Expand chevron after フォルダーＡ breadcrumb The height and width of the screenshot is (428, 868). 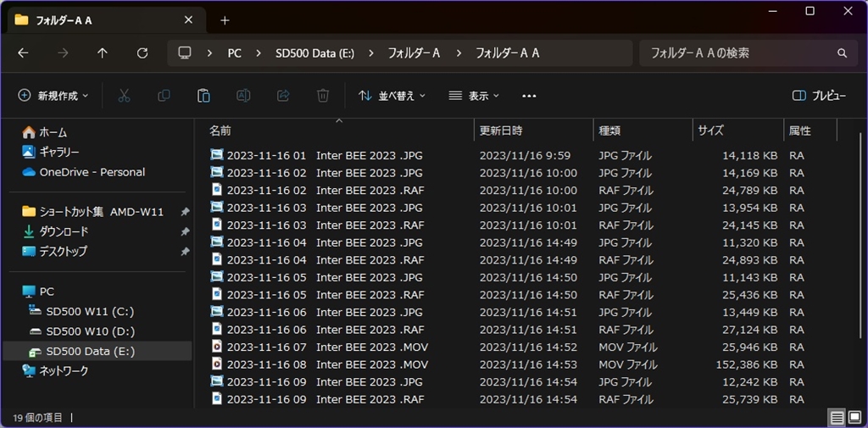click(459, 53)
